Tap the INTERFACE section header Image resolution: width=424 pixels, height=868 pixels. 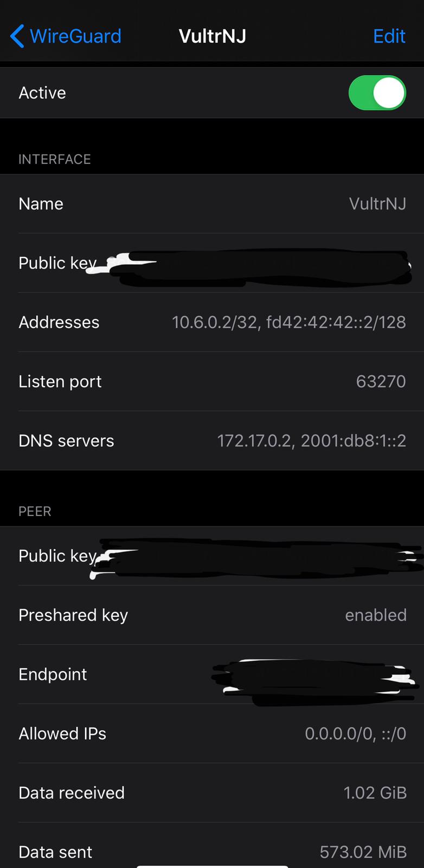tap(54, 159)
